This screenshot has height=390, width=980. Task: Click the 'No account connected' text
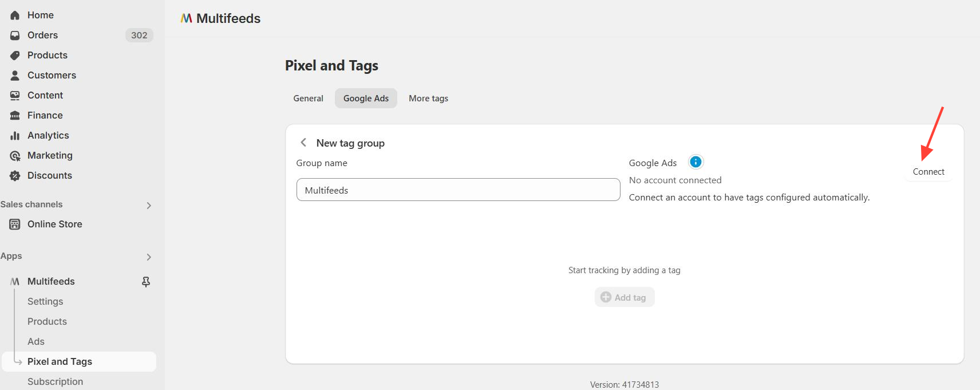point(675,180)
